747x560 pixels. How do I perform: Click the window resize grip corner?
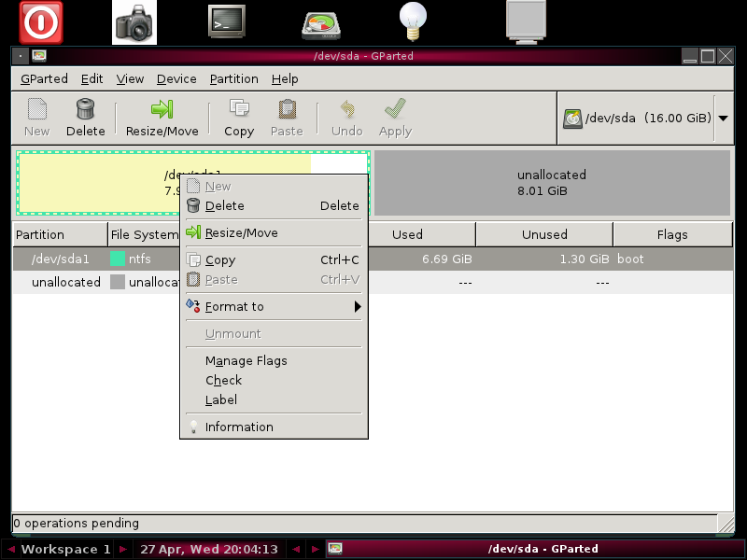pos(726,524)
